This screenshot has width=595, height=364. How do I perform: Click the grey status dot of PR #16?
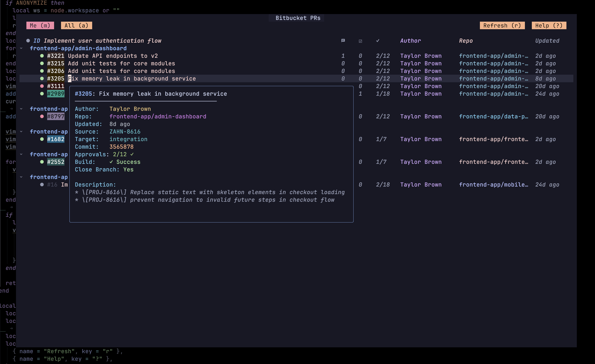[42, 185]
